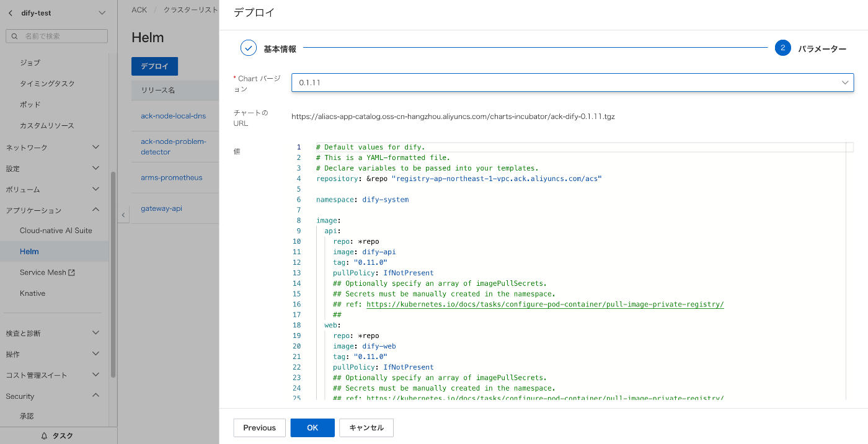Click the 基本情報 step checkmark icon
Image resolution: width=868 pixels, height=444 pixels.
[x=249, y=48]
